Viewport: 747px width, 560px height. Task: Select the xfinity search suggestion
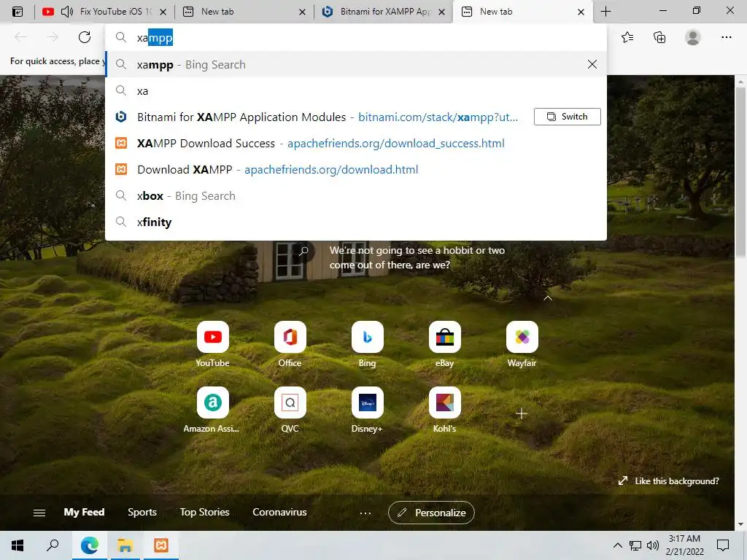(355, 222)
